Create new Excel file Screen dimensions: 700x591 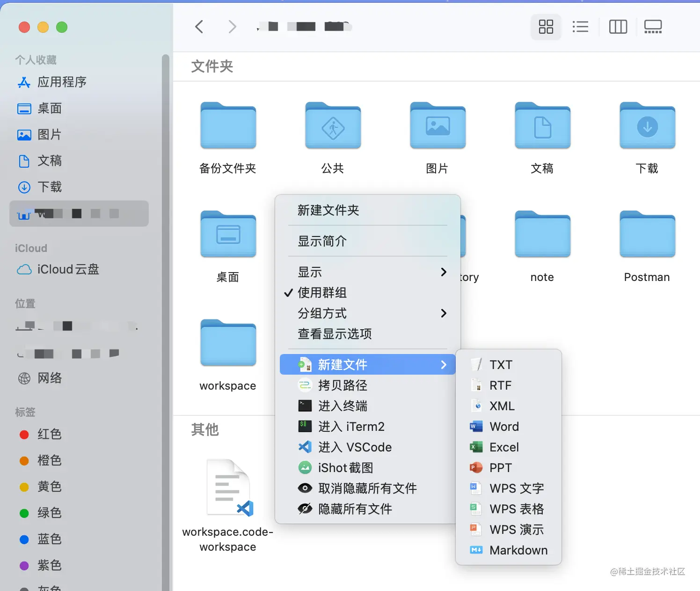click(508, 447)
